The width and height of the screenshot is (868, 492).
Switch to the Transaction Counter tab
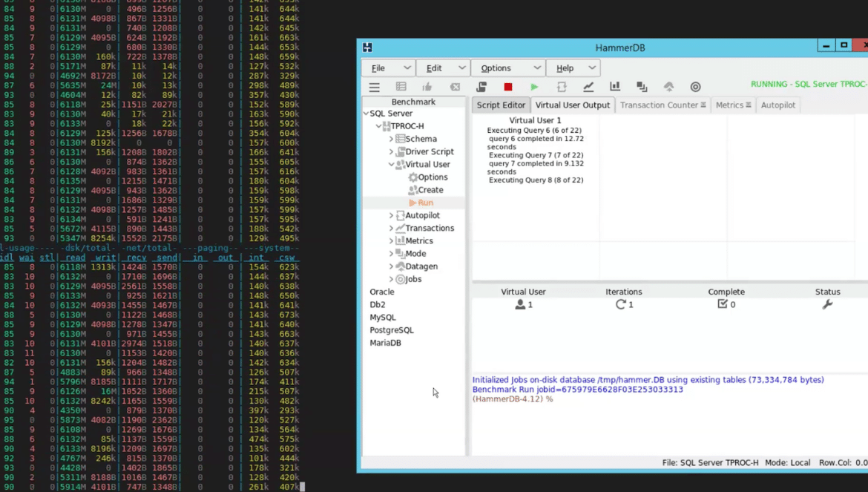coord(662,105)
